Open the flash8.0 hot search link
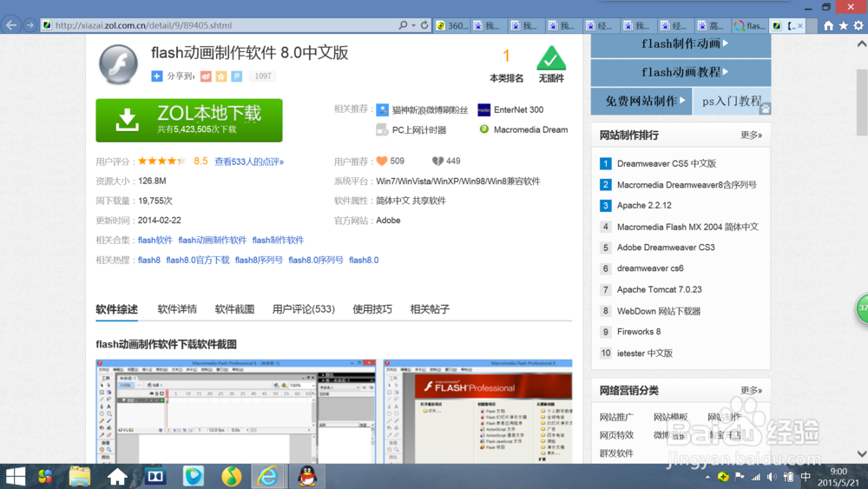This screenshot has height=489, width=868. (364, 260)
